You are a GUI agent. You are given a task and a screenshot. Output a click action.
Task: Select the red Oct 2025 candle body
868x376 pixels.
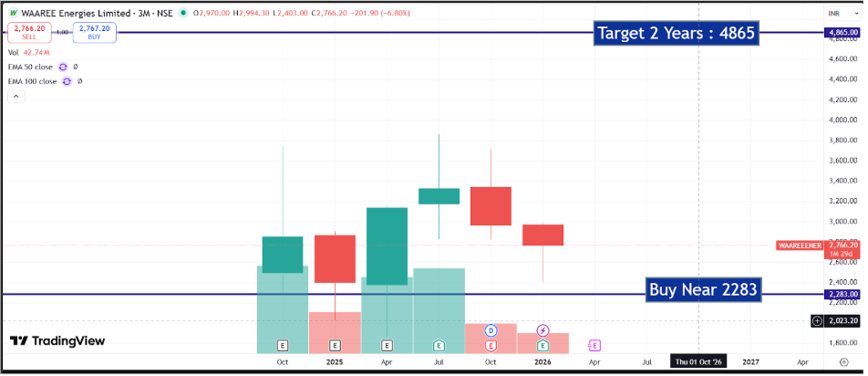point(491,206)
